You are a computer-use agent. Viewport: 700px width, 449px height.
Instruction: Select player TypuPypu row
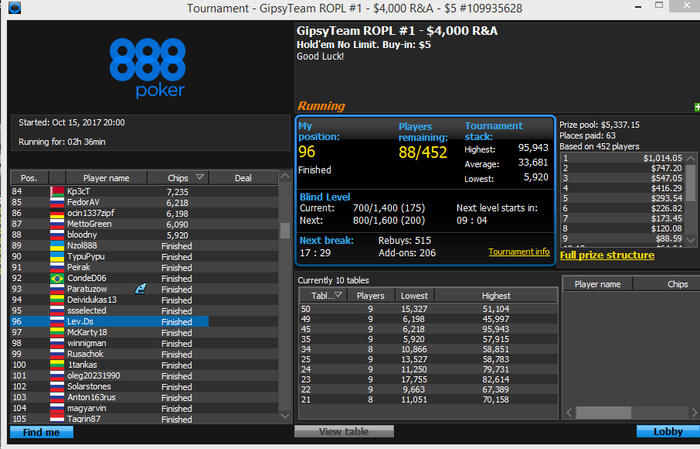pyautogui.click(x=144, y=257)
